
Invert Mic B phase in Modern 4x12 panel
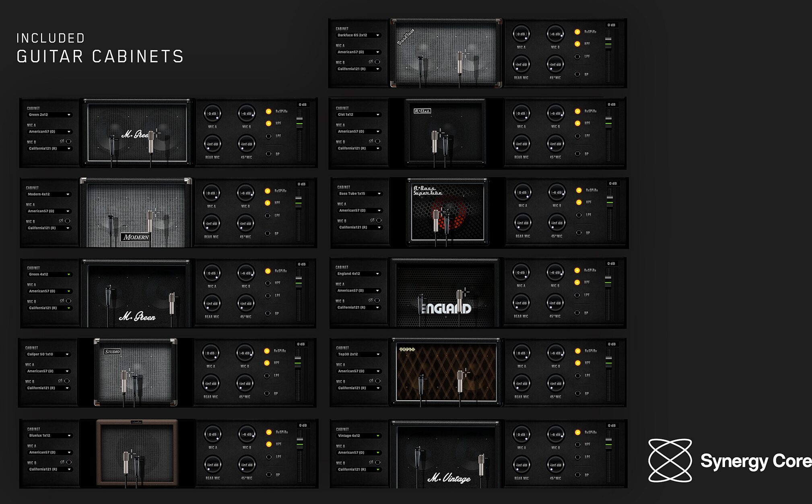(68, 221)
